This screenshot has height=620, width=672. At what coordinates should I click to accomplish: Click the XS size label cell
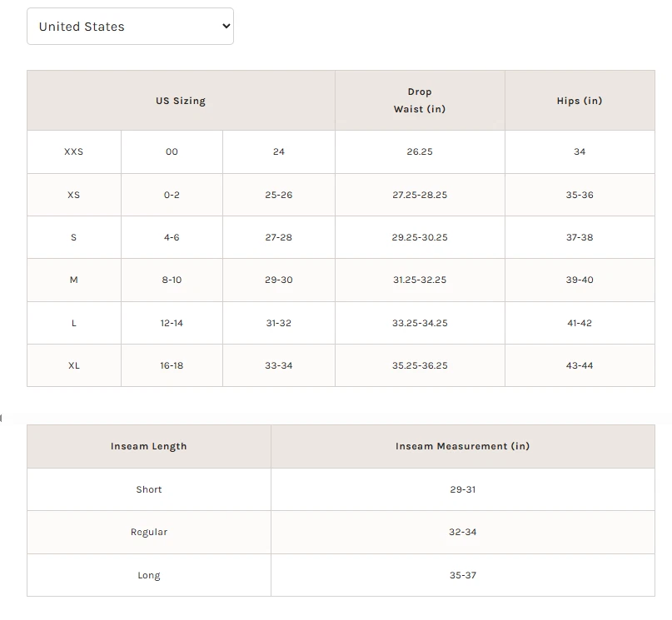74,195
